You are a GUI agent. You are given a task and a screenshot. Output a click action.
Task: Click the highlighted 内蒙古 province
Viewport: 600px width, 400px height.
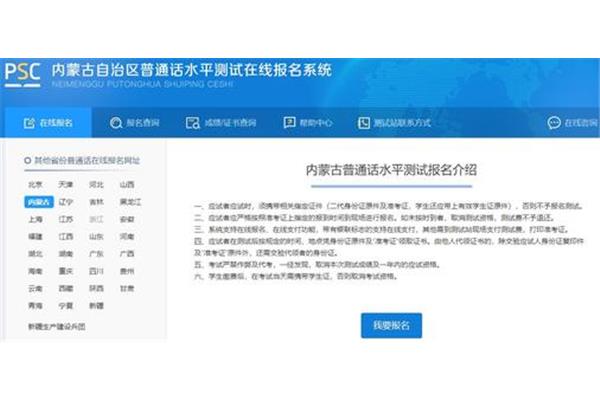(39, 202)
